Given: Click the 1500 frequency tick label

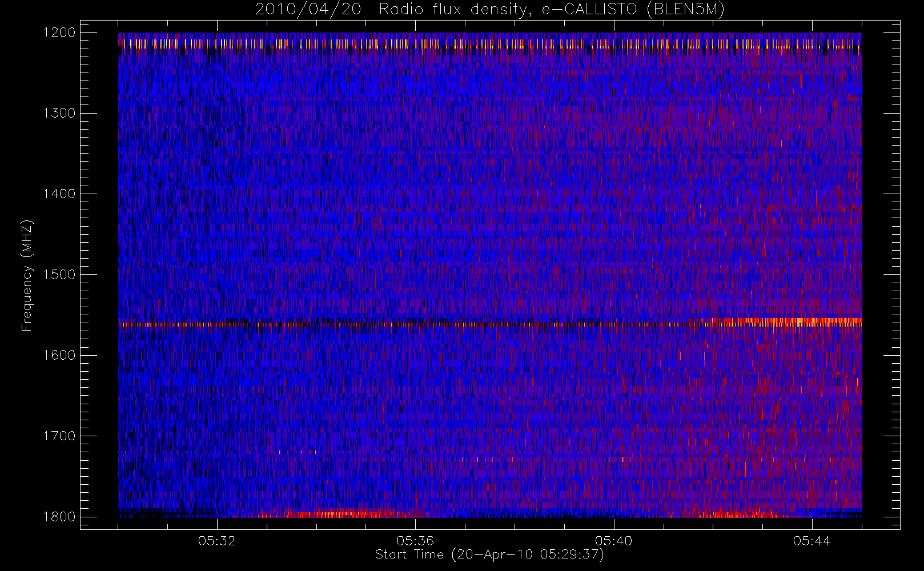Looking at the screenshot, I should [x=59, y=275].
